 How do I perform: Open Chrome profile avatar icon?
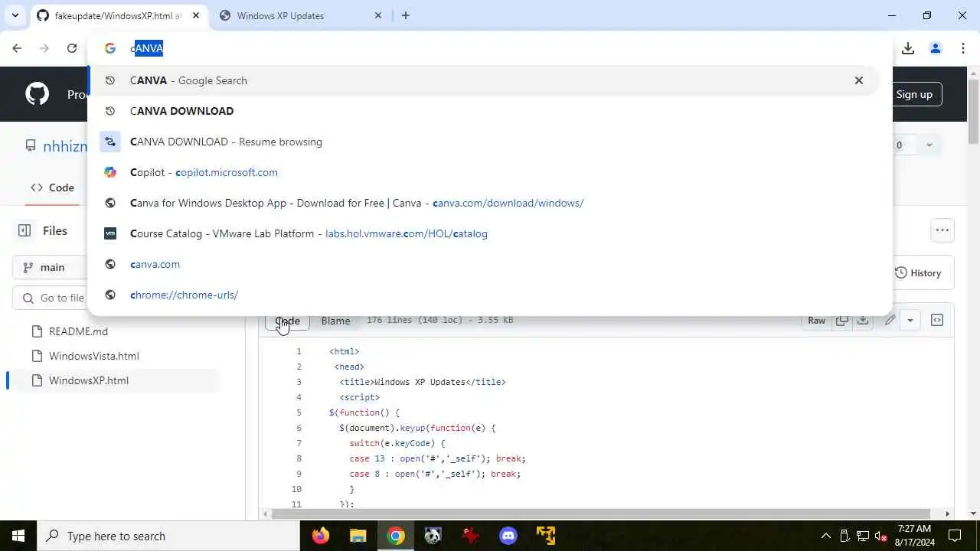coord(936,48)
